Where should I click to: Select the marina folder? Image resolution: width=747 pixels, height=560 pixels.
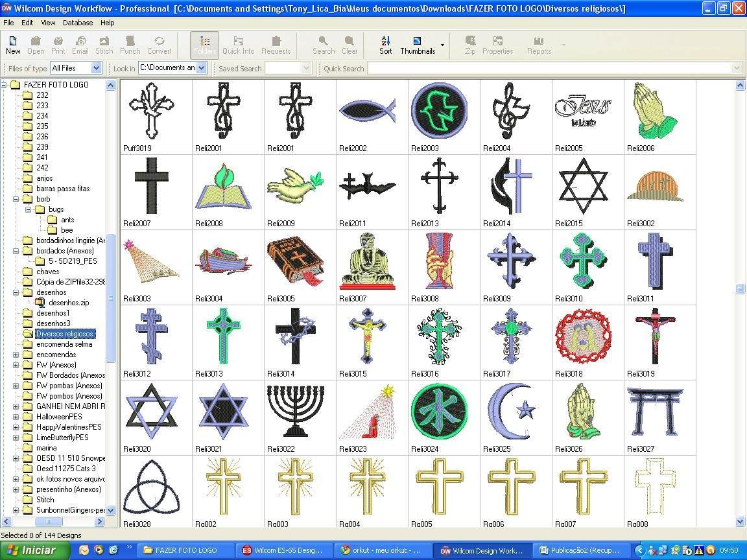(46, 448)
